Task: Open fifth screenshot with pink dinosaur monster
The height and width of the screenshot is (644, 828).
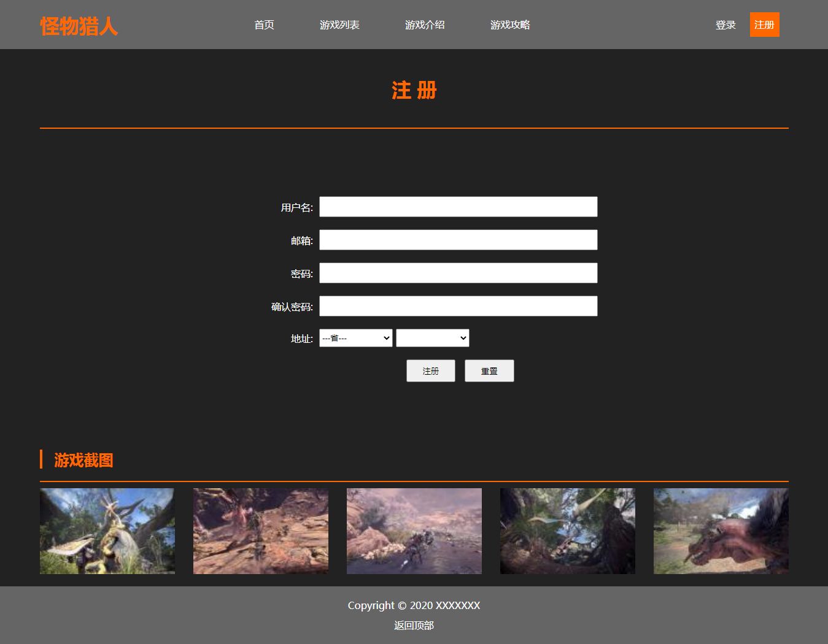Action: point(721,531)
